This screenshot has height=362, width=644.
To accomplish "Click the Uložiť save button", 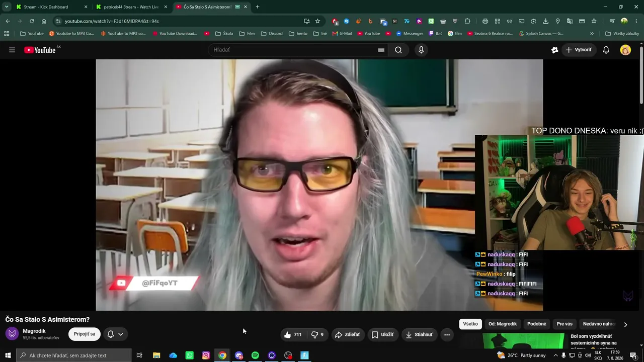I will (x=382, y=334).
